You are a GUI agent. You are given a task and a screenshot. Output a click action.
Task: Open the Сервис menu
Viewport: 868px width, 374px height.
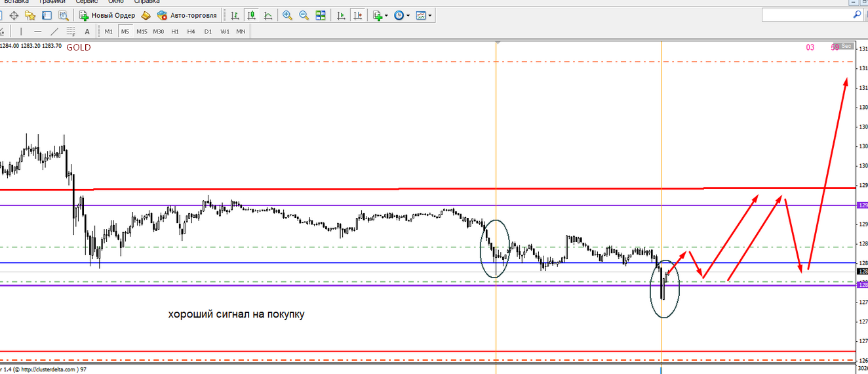click(x=87, y=2)
